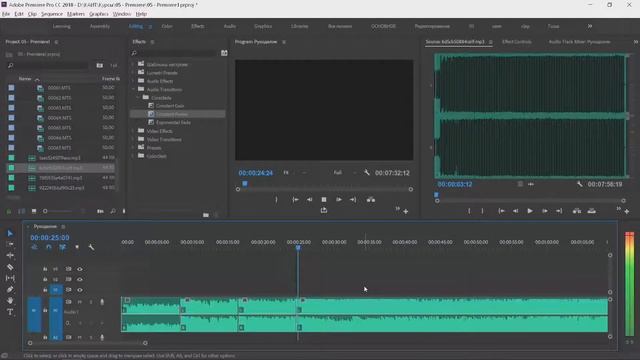This screenshot has width=640, height=360.
Task: Click accelerated effects filter icon in Effects panel
Action: [x=224, y=53]
